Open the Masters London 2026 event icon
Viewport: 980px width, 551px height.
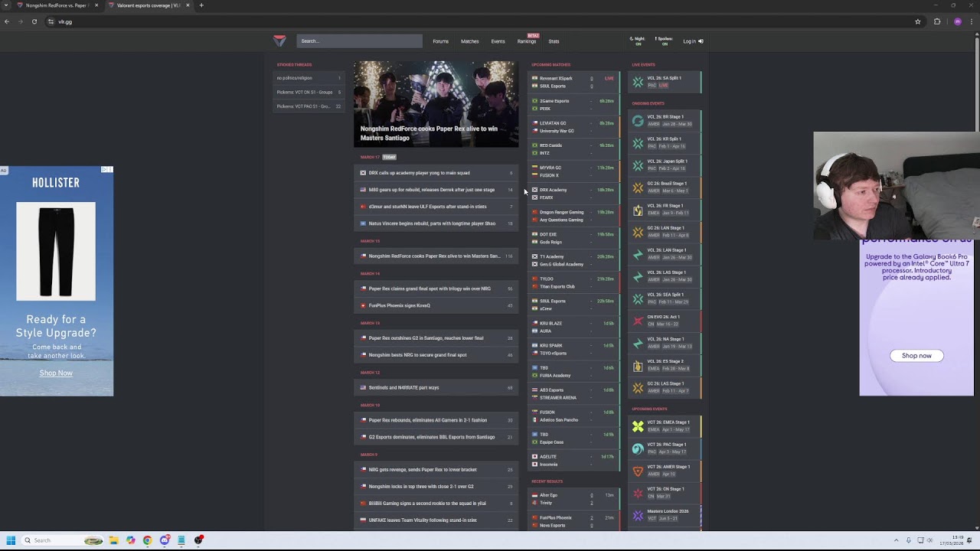pyautogui.click(x=638, y=515)
